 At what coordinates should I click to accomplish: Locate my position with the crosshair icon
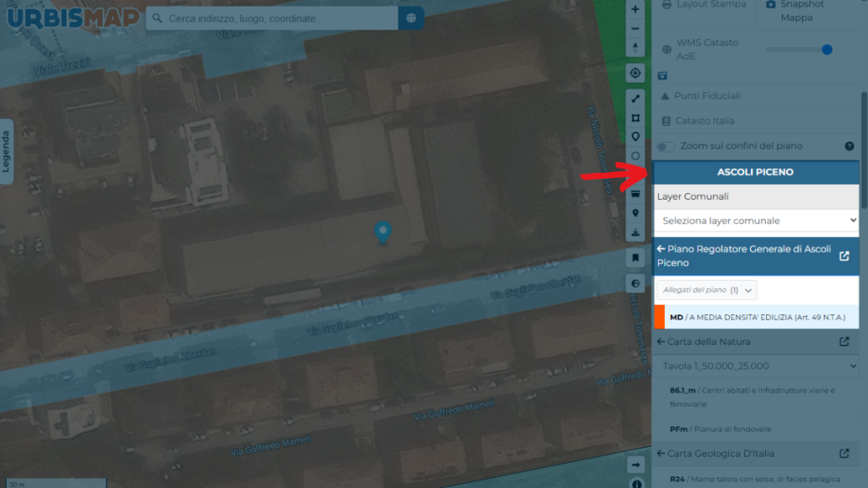coord(635,73)
